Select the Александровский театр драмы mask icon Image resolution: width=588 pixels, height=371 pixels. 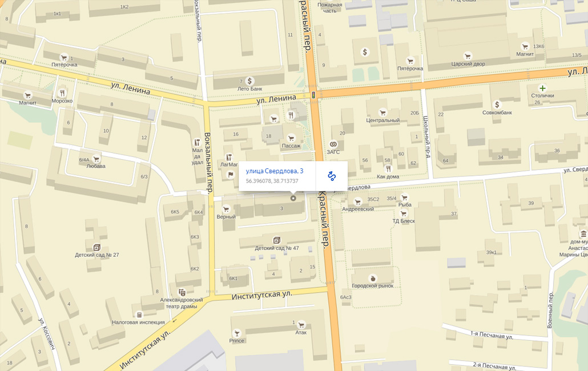point(182,292)
